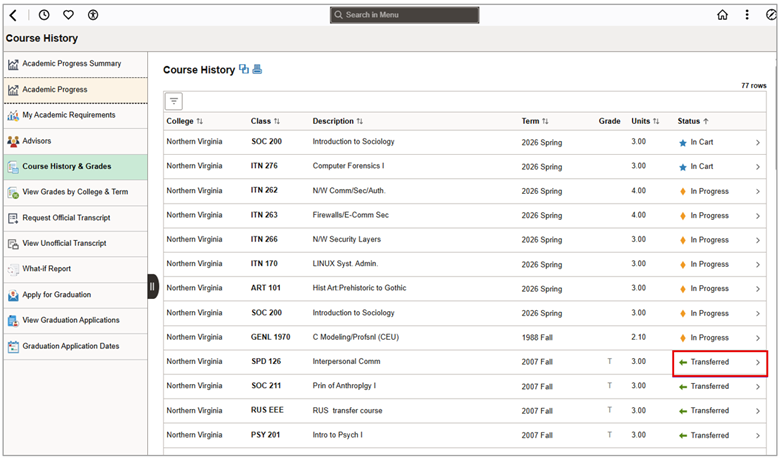Open details chevron for SOC 200 In Cart row
This screenshot has height=458, width=780.
coord(758,142)
